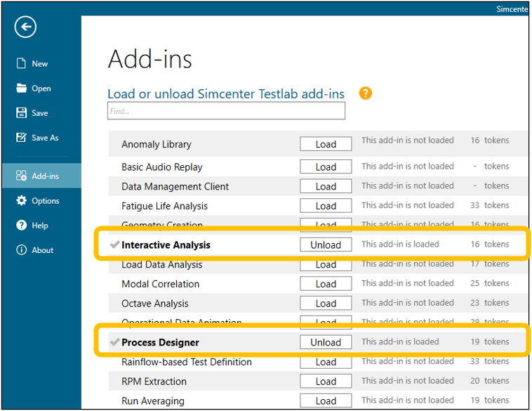Click the About info icon

tap(21, 250)
